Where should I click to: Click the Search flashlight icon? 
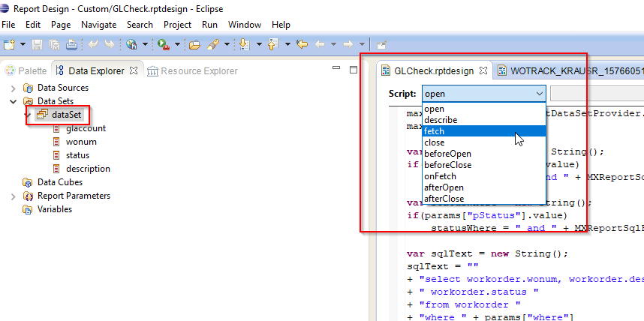213,44
